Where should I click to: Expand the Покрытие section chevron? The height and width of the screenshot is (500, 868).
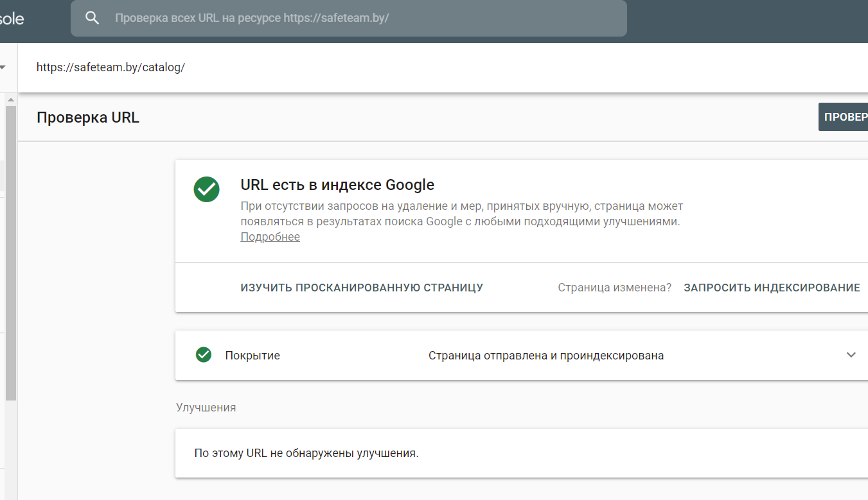851,355
